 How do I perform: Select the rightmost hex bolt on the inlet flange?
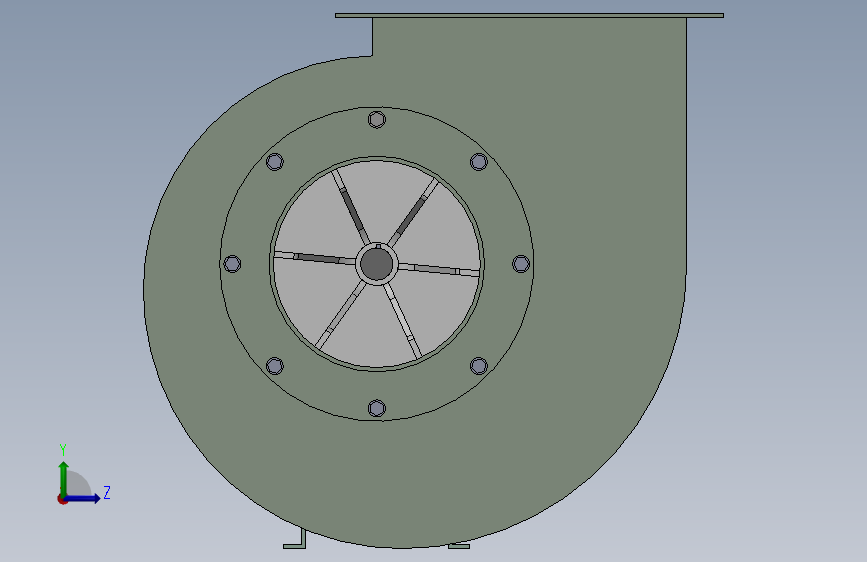pos(521,264)
